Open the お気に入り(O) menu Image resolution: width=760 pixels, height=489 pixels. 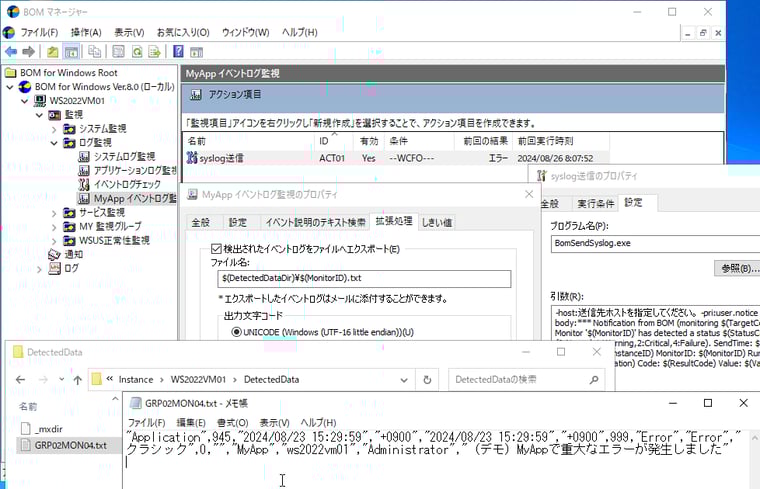(183, 32)
